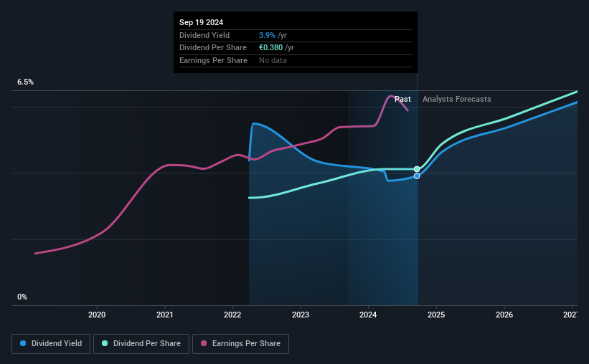Viewport: 589px width, 364px height.
Task: Click the Past label on chart
Action: point(402,99)
